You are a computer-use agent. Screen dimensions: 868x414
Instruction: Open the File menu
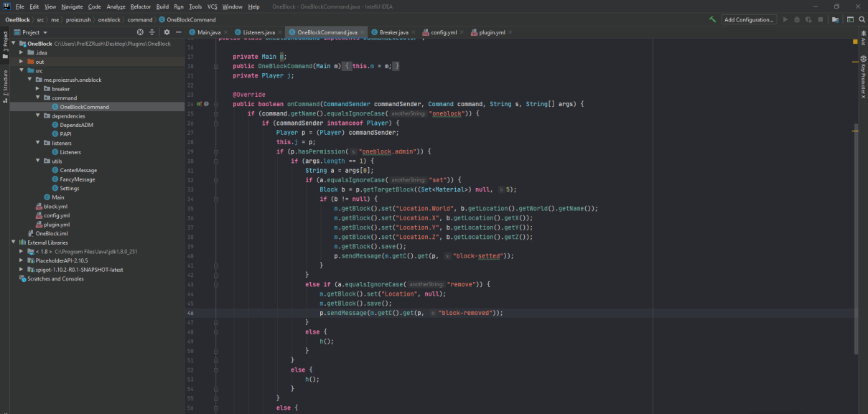(19, 6)
